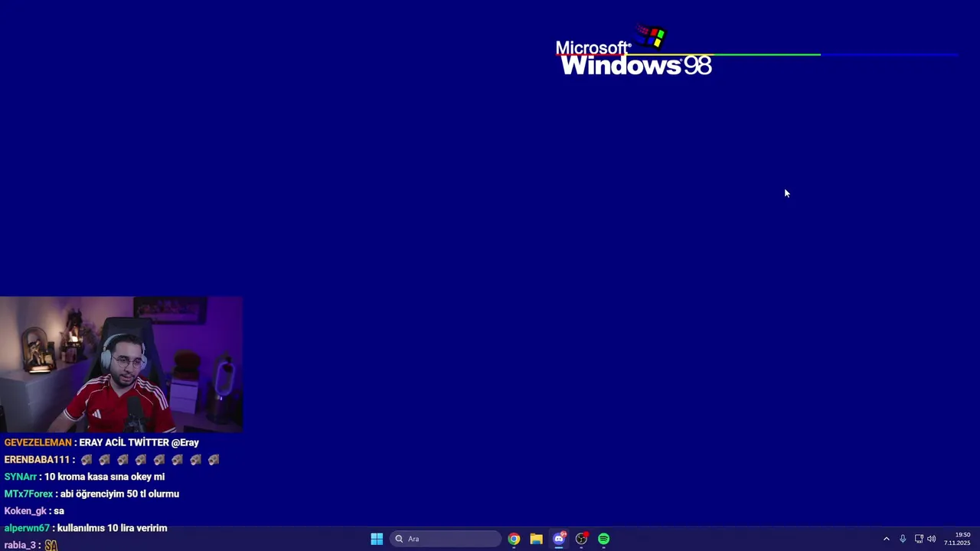Click message '10 kroma kasa sına okey mi'

pos(104,477)
